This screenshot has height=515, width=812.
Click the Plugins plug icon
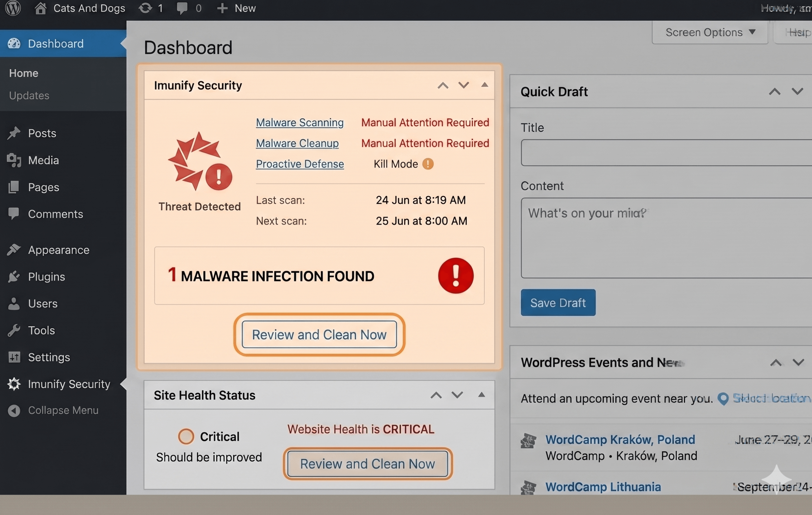click(x=14, y=277)
